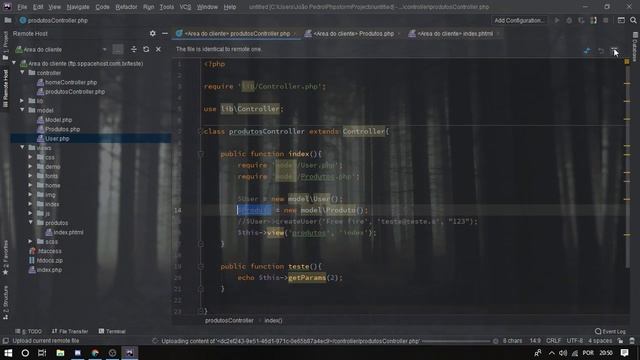Click the revert arrow icon in the notification bar
The image size is (640, 360).
point(601,51)
